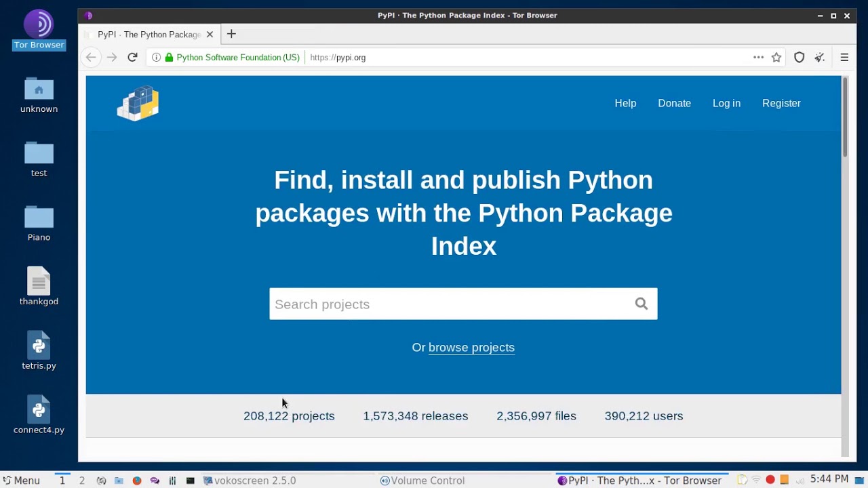
Task: Click the '1,573,348 releases' statistic
Action: pyautogui.click(x=416, y=416)
